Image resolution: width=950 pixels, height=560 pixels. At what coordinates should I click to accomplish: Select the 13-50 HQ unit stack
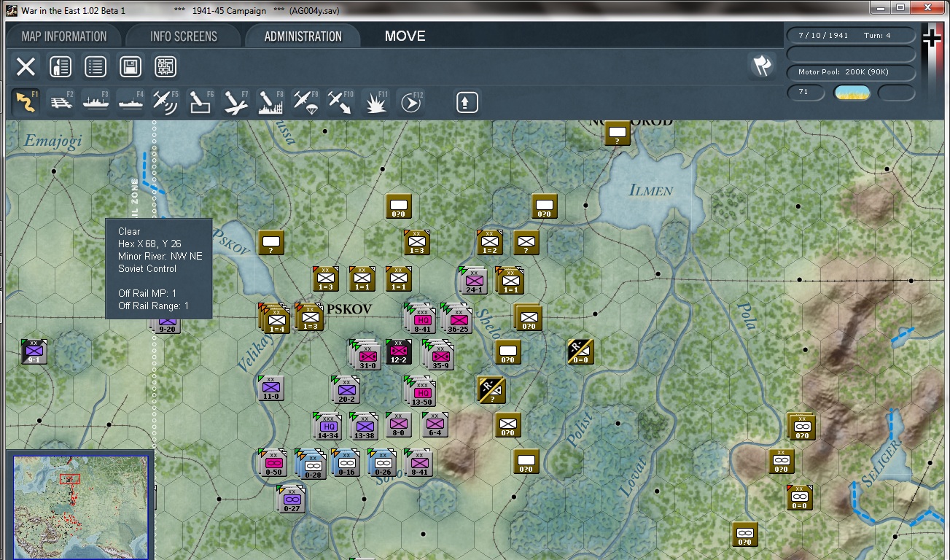[420, 391]
